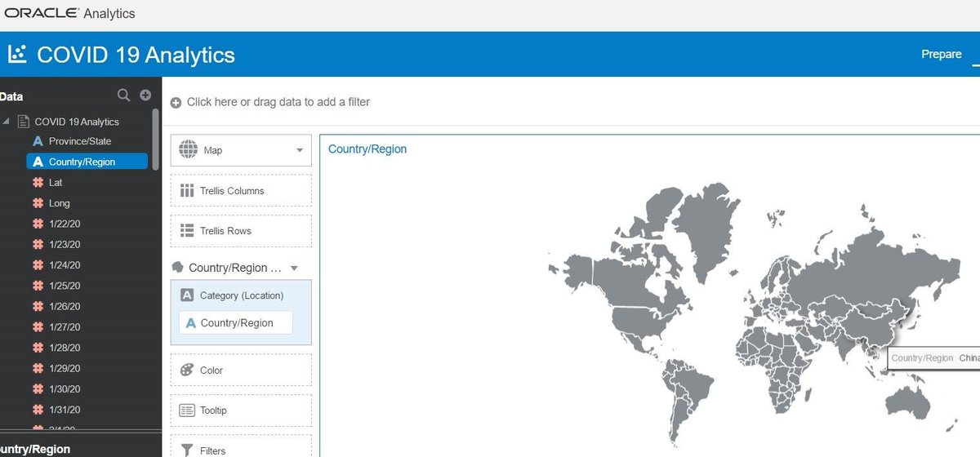
Task: Select Province/State in data tree
Action: [x=80, y=141]
